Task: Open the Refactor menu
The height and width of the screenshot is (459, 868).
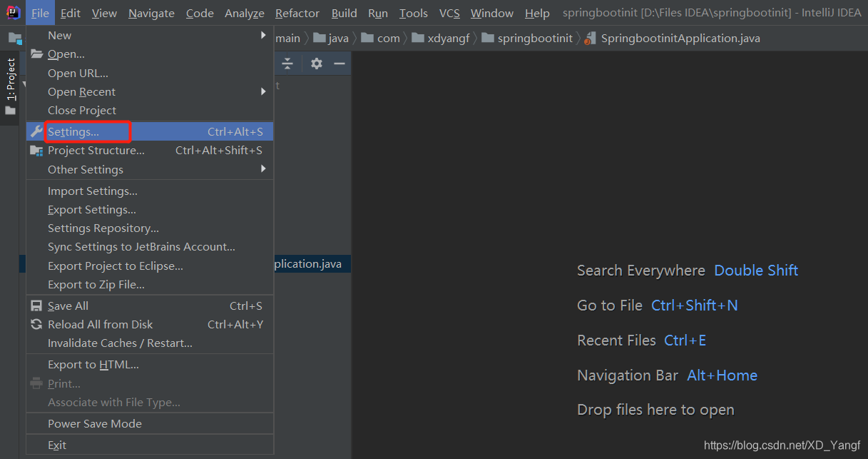Action: [297, 13]
